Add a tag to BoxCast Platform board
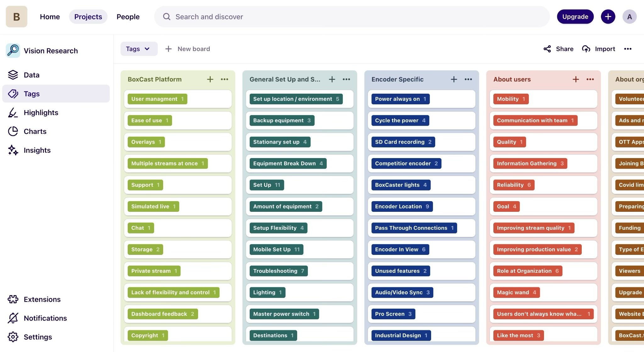This screenshot has width=644, height=352. [210, 79]
